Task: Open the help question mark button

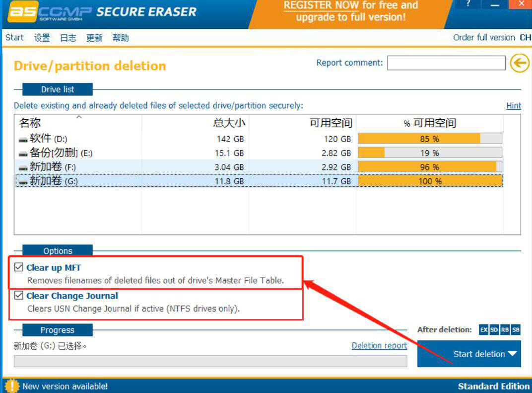Action: coord(468,4)
